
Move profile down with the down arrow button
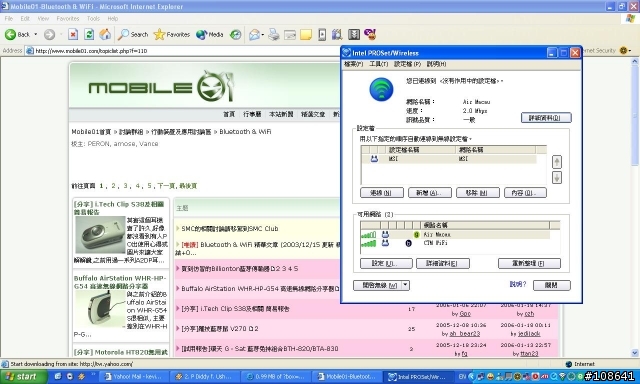tap(557, 178)
